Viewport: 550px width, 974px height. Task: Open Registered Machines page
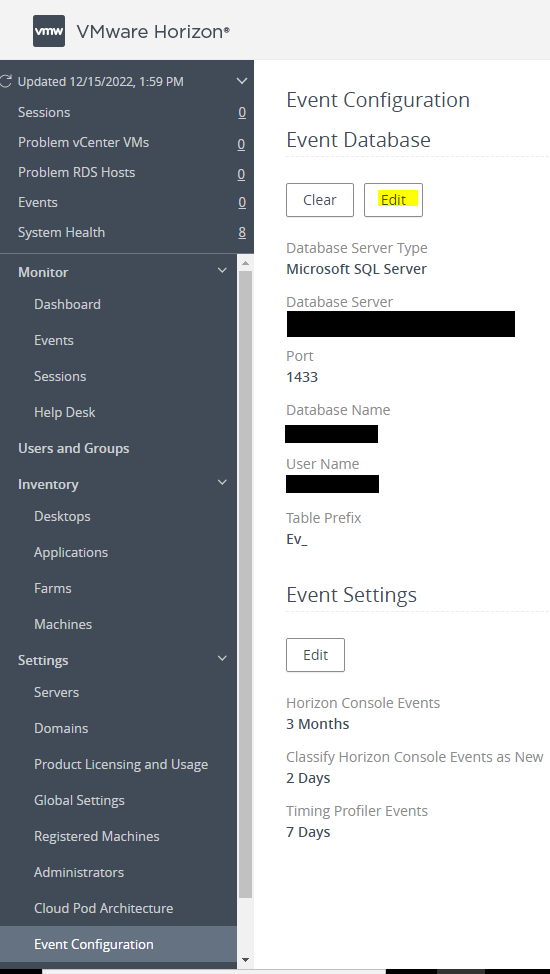point(96,837)
